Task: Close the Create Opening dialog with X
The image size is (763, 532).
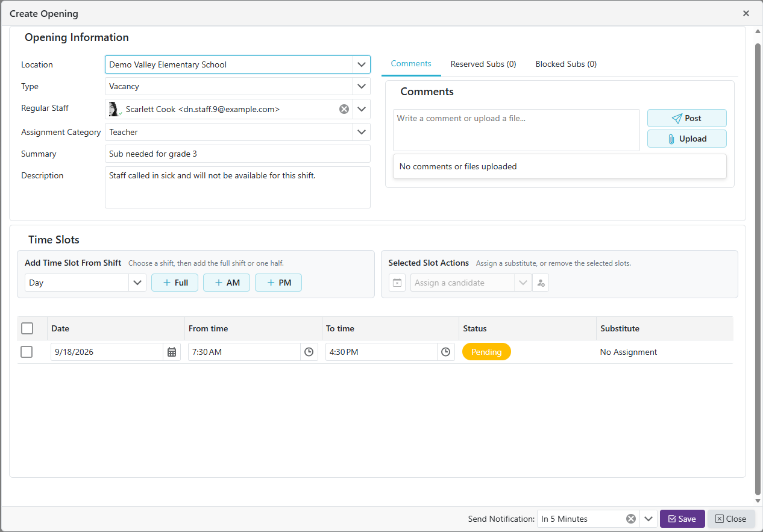Action: 746,13
